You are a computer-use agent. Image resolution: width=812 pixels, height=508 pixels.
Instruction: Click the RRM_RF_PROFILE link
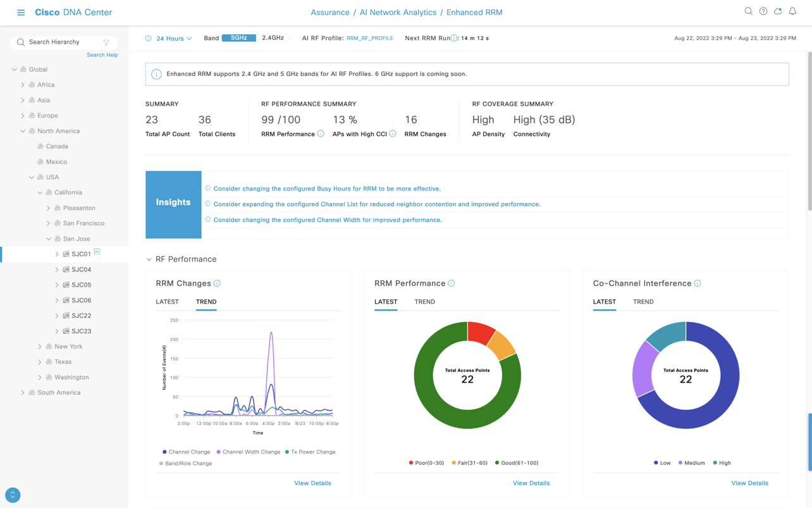pos(370,37)
